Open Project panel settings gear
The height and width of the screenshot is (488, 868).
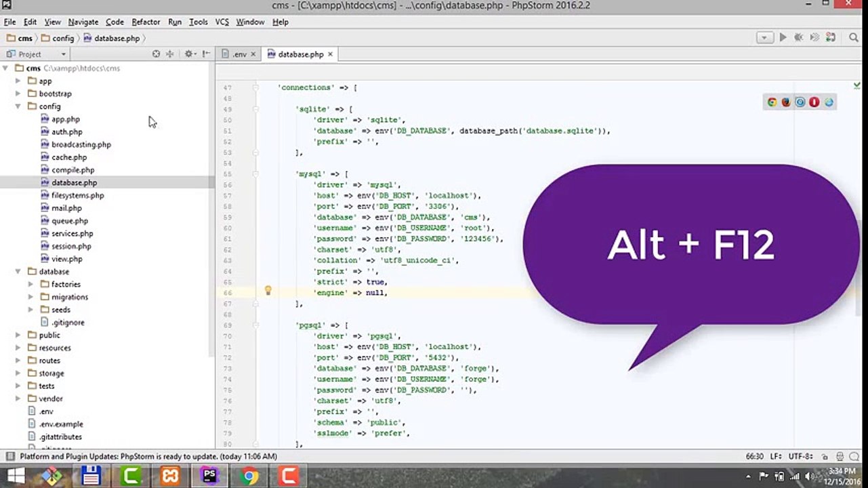pos(190,54)
